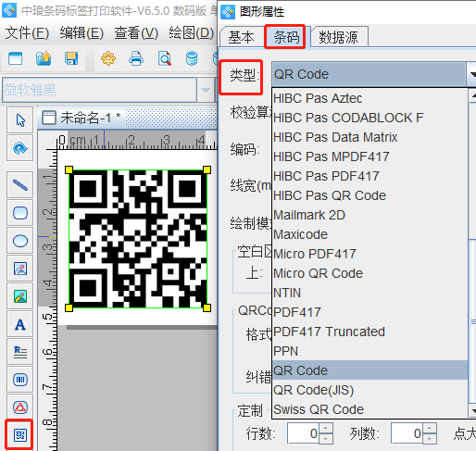Choose HIBC Pas PDF417 type
This screenshot has height=451, width=476.
370,176
